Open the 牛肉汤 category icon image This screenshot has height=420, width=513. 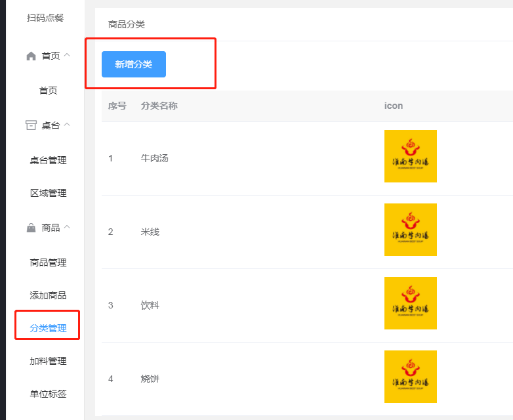tap(411, 156)
